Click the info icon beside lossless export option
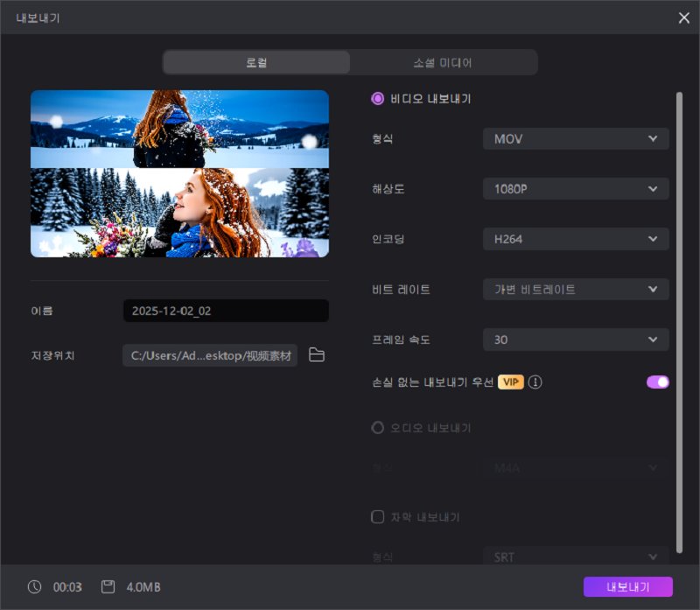The width and height of the screenshot is (700, 610). point(535,382)
